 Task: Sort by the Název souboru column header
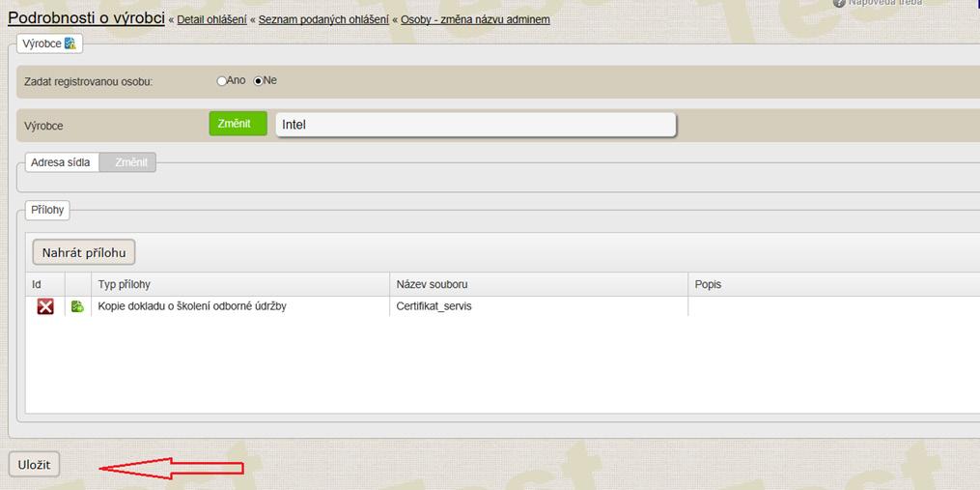click(540, 285)
